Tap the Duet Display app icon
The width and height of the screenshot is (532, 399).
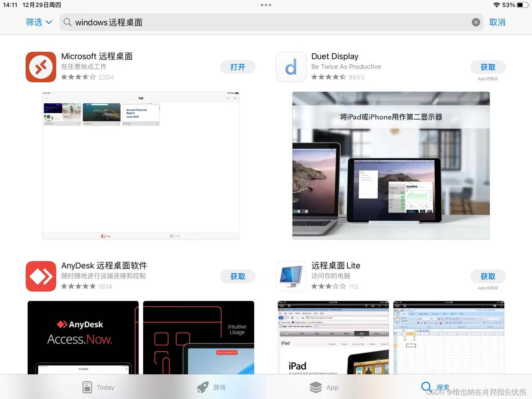(291, 67)
